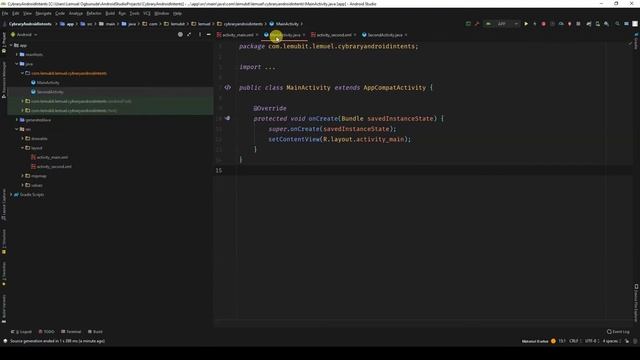640x360 pixels.
Task: Expand the values folder arrow
Action: click(x=22, y=185)
